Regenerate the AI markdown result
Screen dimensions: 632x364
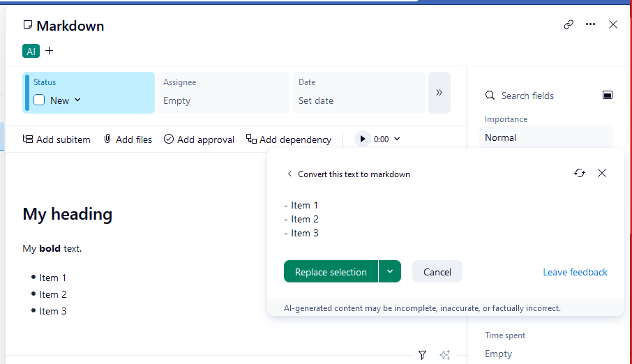[x=580, y=173]
